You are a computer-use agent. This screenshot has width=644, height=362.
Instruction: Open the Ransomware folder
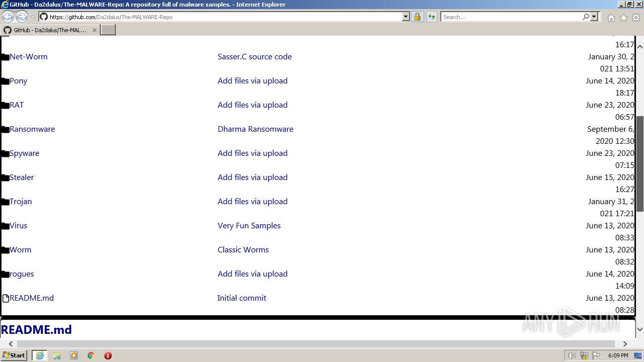(32, 129)
